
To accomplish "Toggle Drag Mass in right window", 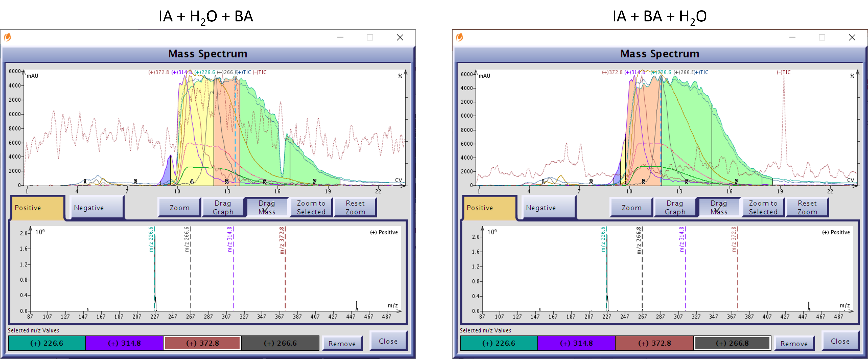I will [x=719, y=208].
